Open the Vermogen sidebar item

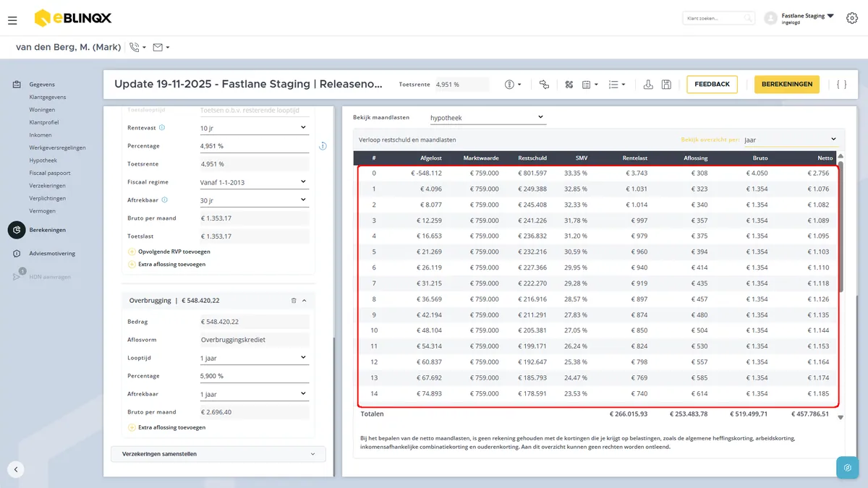click(x=43, y=211)
